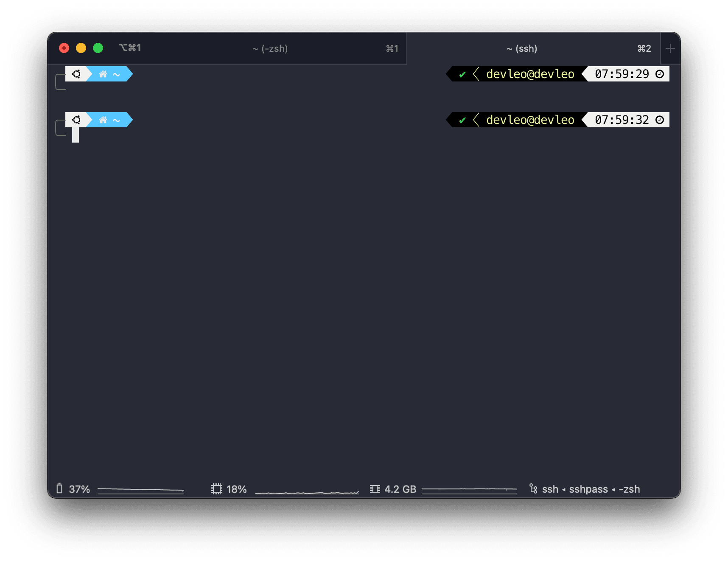This screenshot has height=561, width=728.
Task: Switch to the ~ (ssh) tab
Action: (534, 48)
